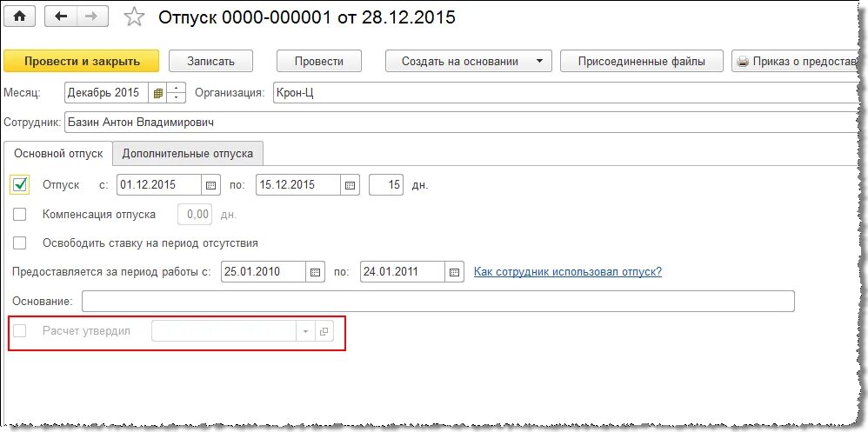
Task: Check Освободить ставку на период отсутствия
Action: tap(19, 243)
